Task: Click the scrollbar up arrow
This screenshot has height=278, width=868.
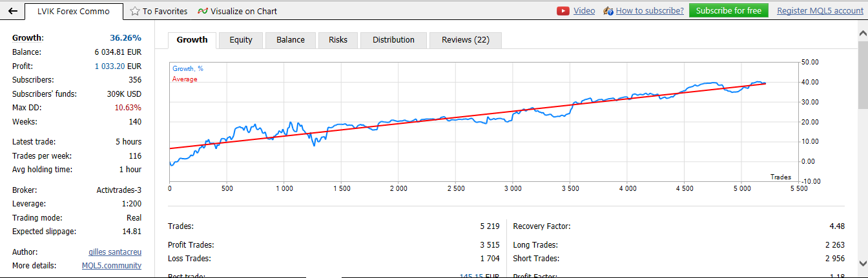Action: [x=862, y=31]
